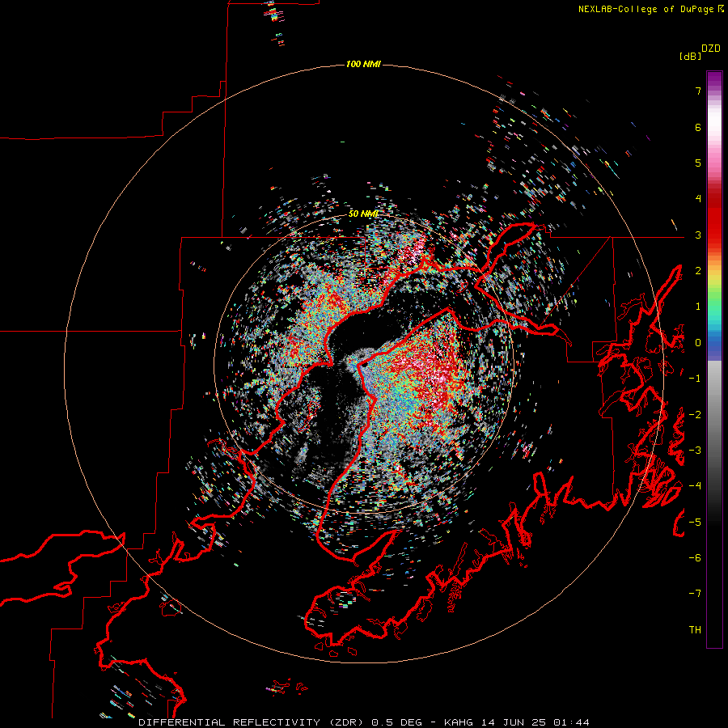This screenshot has width=728, height=728.
Task: Click the 50 NMI range ring label
Action: 363,214
